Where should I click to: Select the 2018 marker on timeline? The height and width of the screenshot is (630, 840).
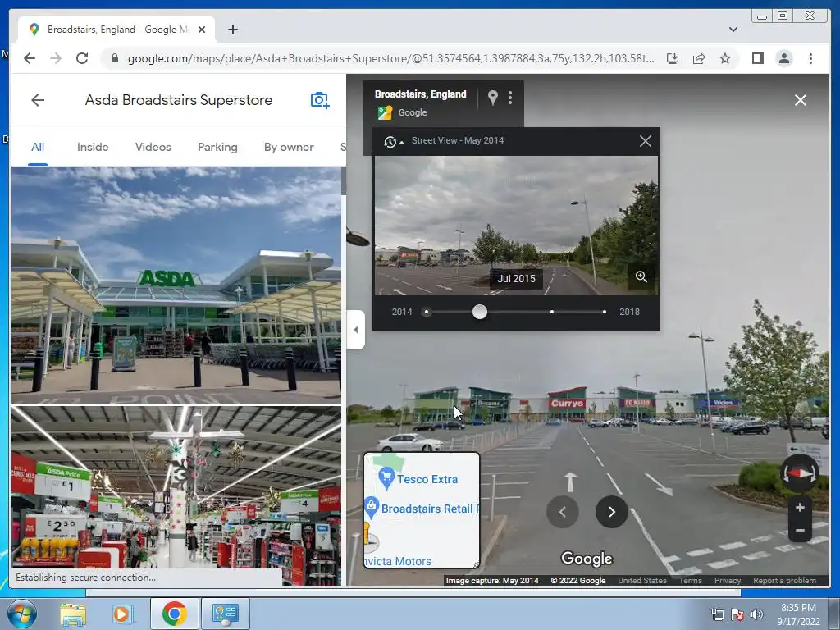pyautogui.click(x=605, y=312)
